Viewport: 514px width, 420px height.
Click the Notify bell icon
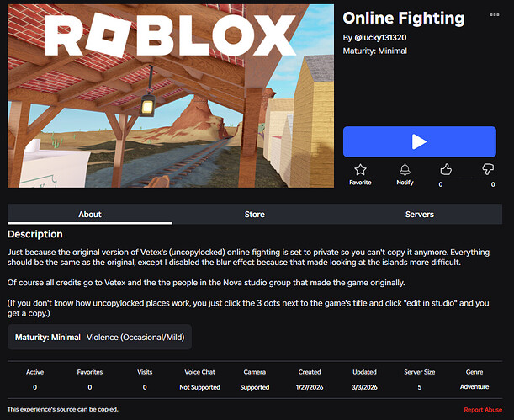tap(405, 170)
